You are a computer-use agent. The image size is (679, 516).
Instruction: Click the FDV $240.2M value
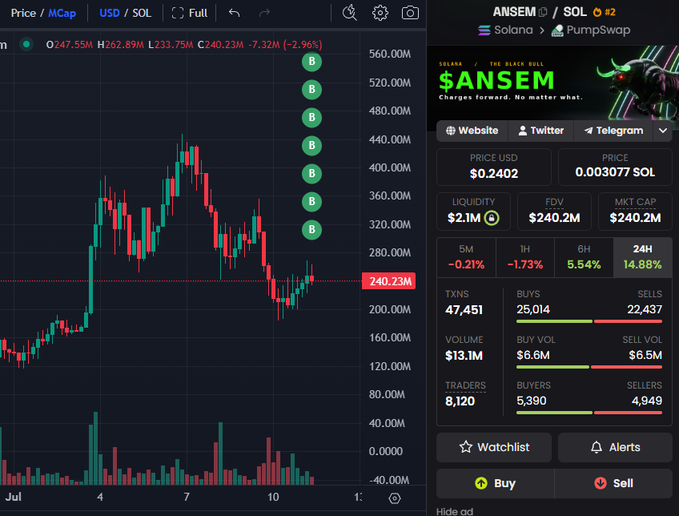click(x=554, y=218)
